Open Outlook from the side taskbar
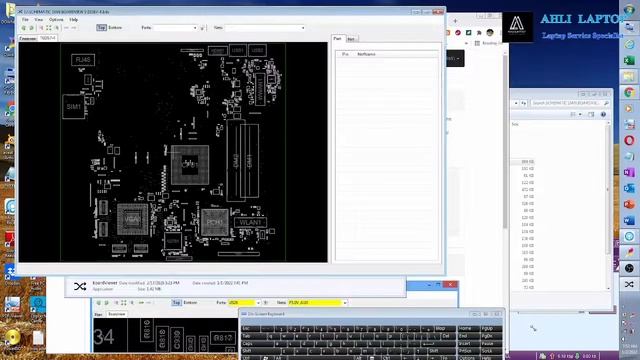The image size is (640, 360). (629, 188)
